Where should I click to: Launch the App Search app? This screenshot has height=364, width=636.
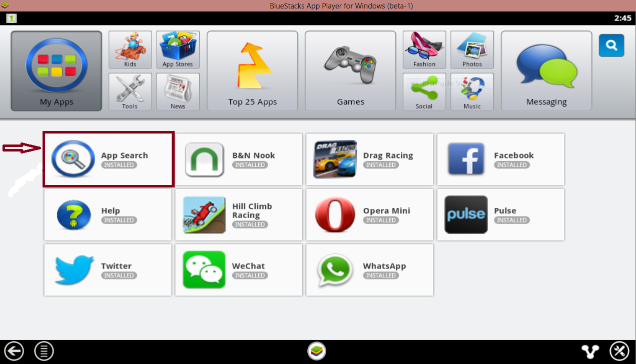[x=109, y=159]
